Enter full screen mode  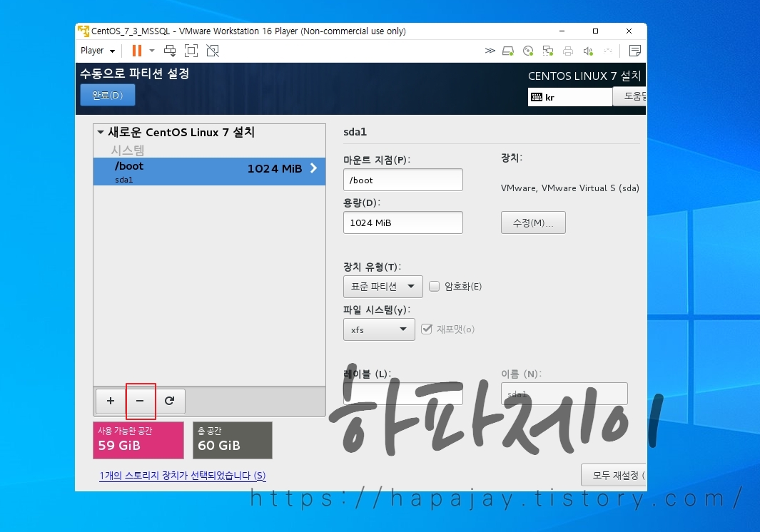pos(191,51)
